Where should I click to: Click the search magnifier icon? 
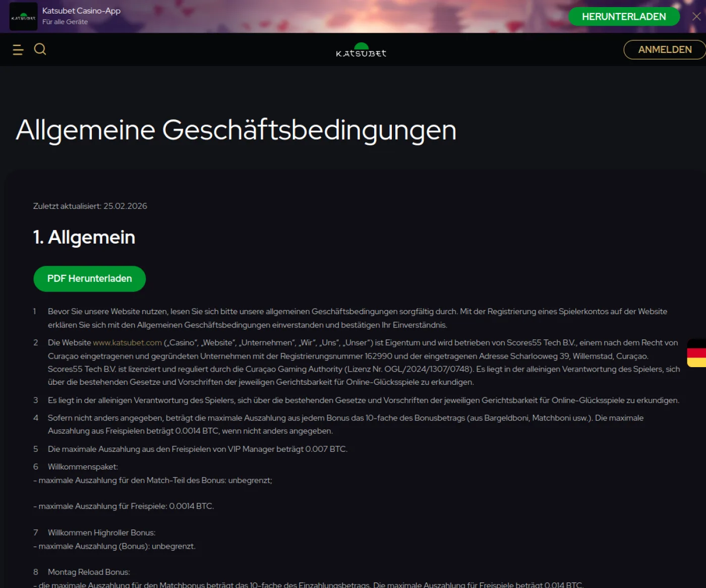(x=40, y=49)
